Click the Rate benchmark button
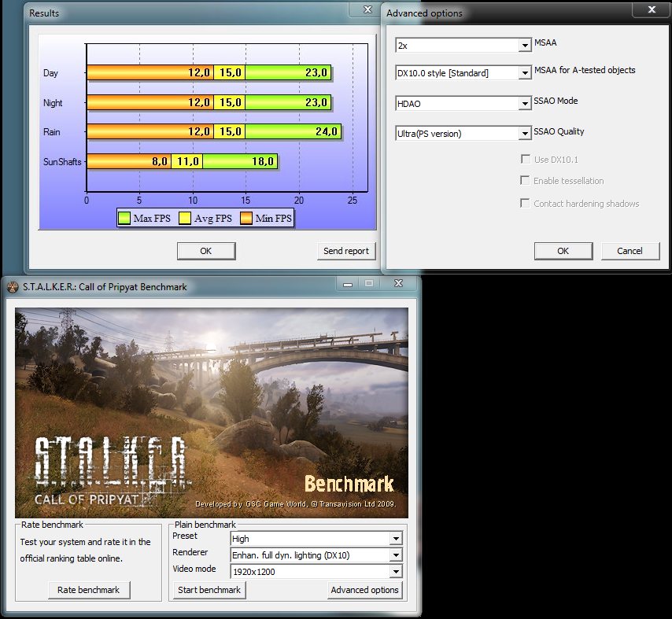This screenshot has width=672, height=619. tap(89, 590)
